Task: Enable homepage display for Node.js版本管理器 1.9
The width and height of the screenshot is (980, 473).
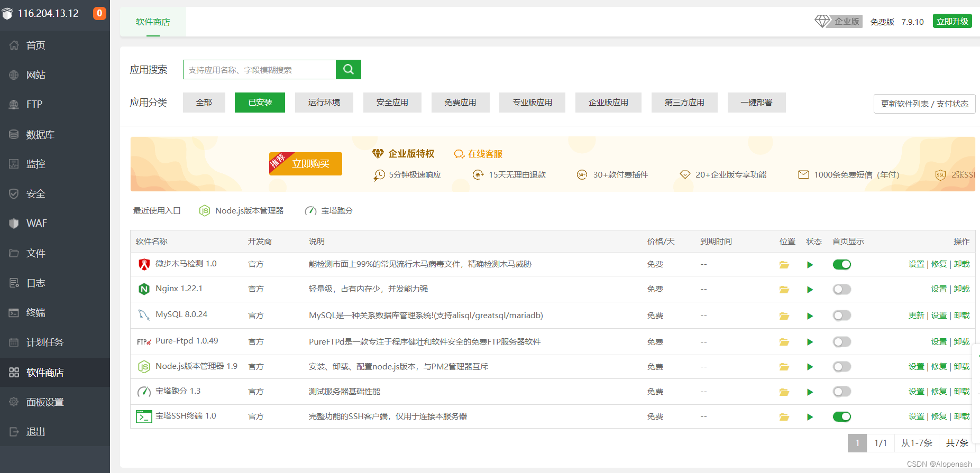Action: click(841, 366)
